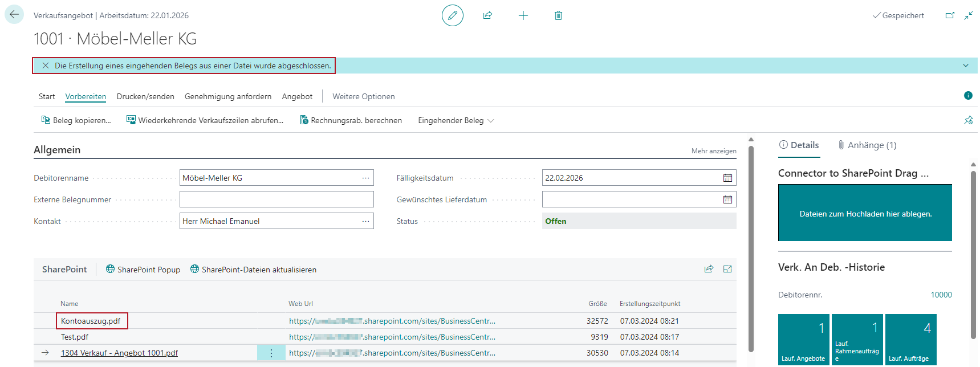
Task: Click the Lauf. Aufträge tile
Action: tap(910, 340)
